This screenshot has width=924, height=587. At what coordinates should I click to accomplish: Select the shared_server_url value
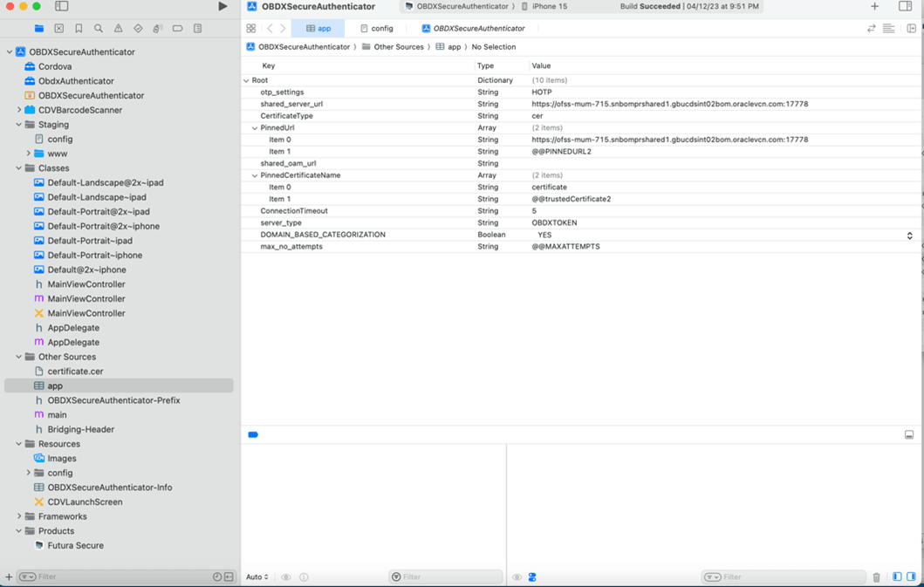click(670, 104)
